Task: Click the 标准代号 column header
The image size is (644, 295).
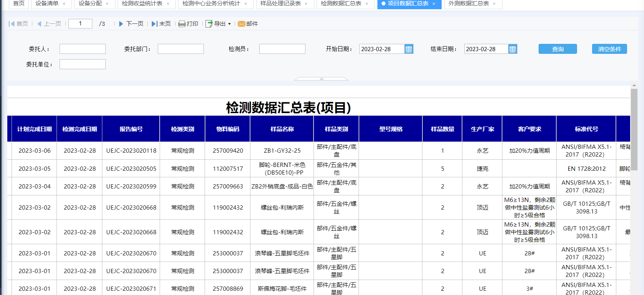Action: [x=586, y=129]
